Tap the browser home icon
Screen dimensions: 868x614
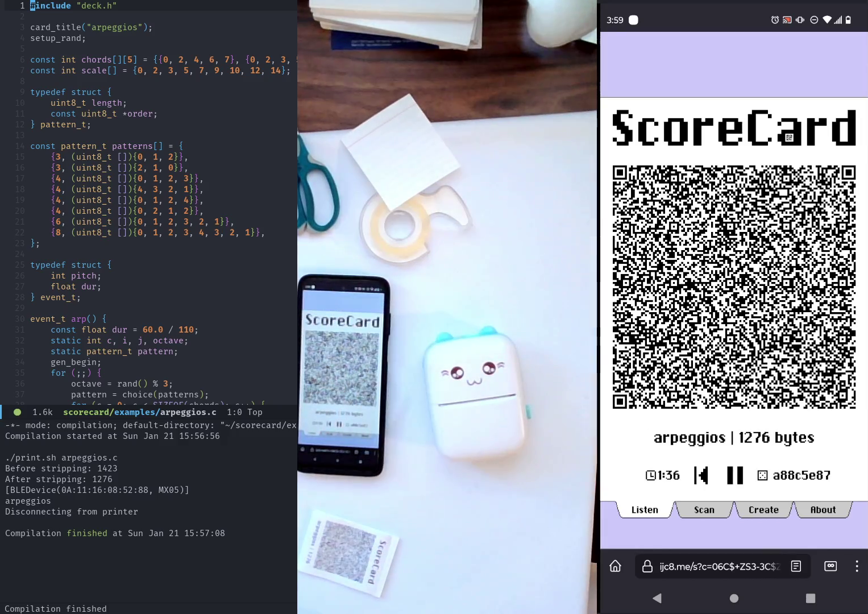[615, 566]
